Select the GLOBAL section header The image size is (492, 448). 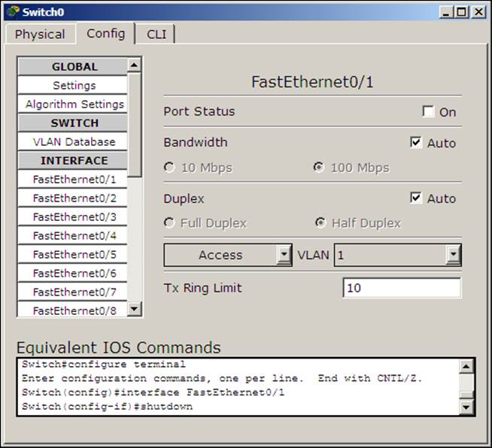click(x=73, y=66)
